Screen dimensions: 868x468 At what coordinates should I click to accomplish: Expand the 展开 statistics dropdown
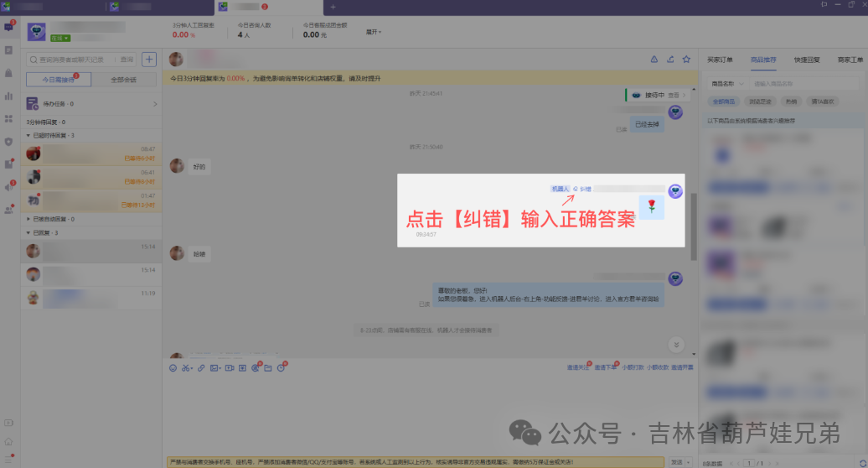click(373, 32)
